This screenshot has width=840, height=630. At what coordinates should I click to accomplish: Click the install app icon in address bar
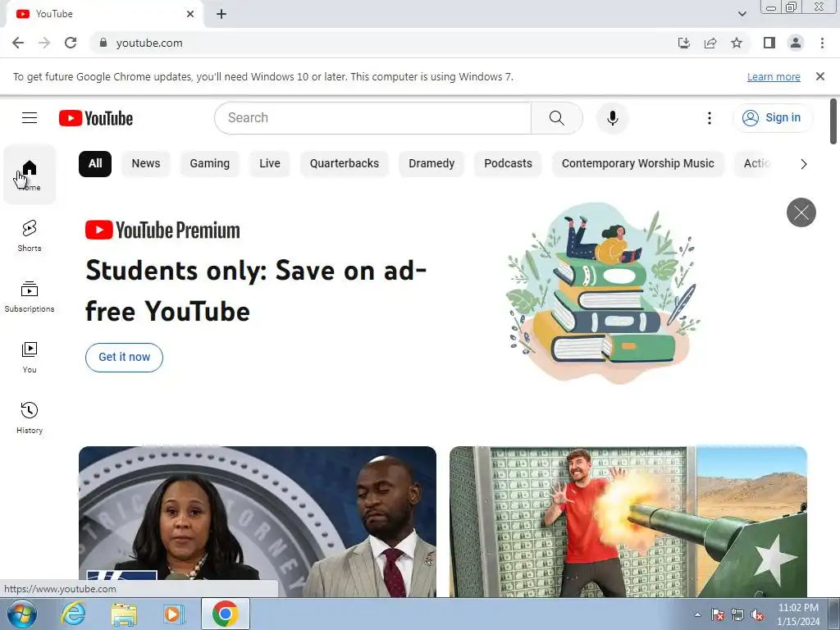coord(684,43)
